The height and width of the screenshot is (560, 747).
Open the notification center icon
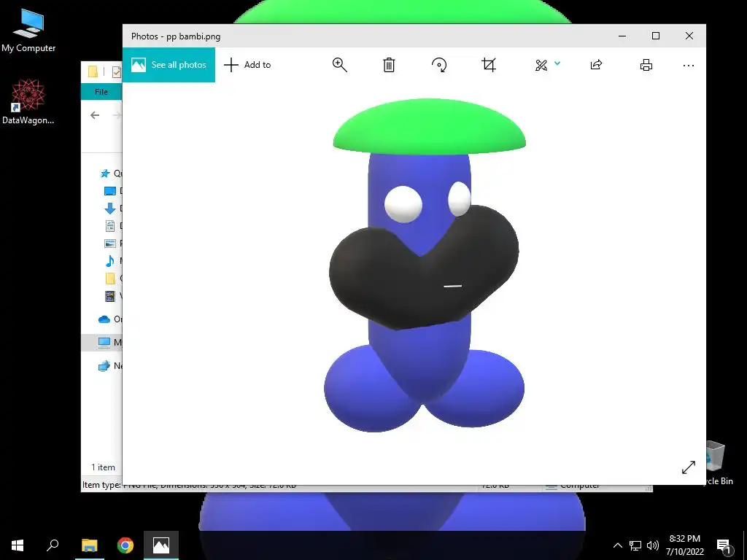click(724, 546)
